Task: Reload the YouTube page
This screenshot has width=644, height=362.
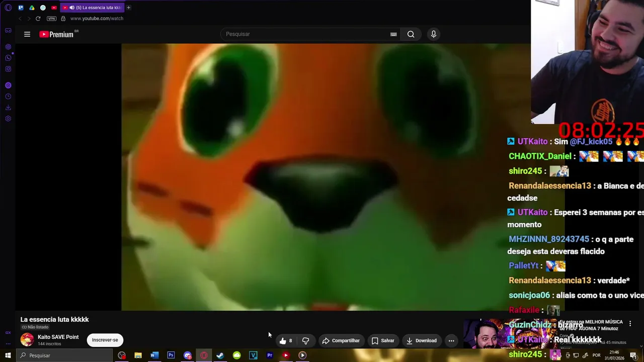Action: [x=38, y=19]
